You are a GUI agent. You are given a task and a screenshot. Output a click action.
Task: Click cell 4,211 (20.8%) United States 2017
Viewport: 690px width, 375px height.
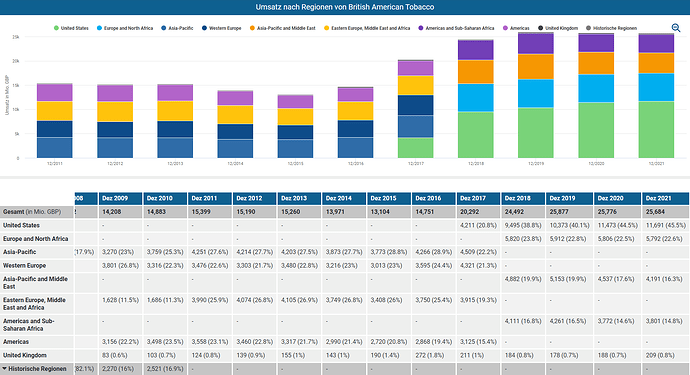(478, 225)
